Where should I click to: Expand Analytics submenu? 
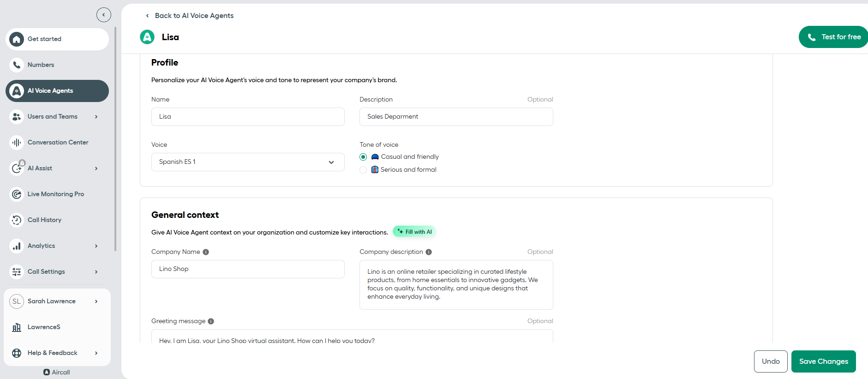point(96,246)
